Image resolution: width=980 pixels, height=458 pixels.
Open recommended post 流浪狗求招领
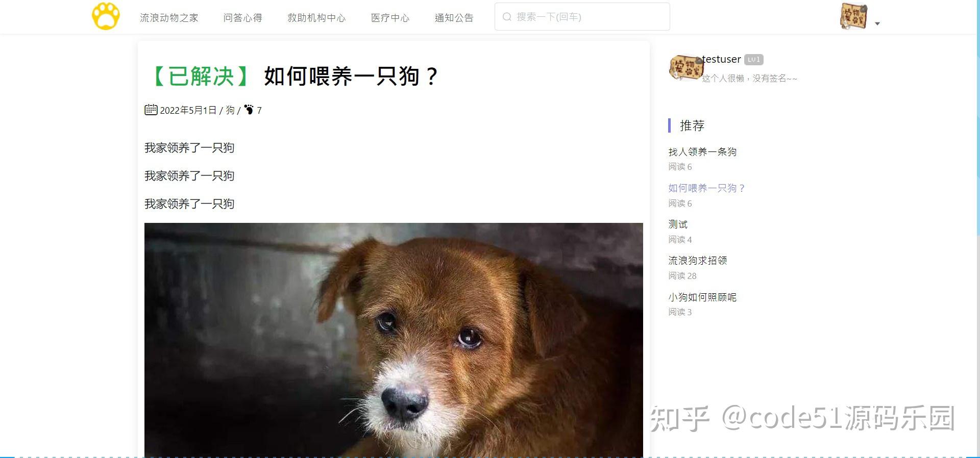697,261
